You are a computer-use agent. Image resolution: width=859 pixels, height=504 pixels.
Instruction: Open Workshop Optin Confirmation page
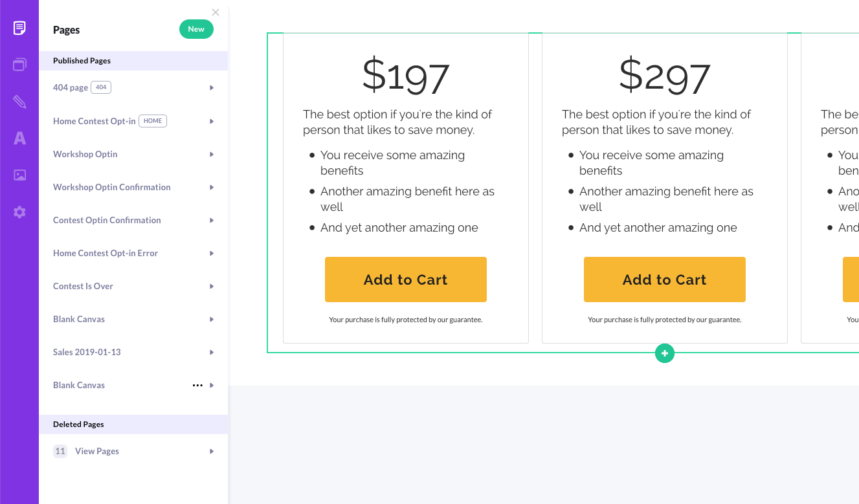[112, 188]
